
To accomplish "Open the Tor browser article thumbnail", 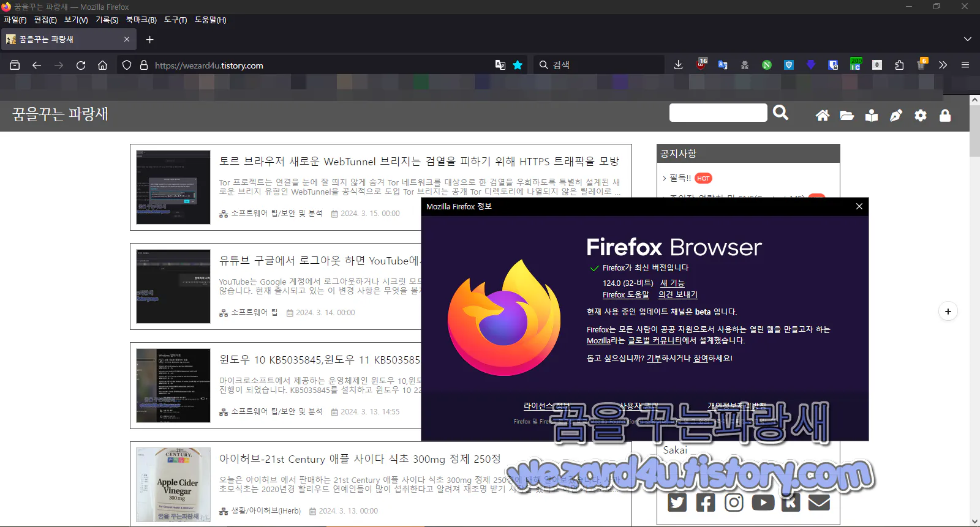I will pyautogui.click(x=173, y=187).
